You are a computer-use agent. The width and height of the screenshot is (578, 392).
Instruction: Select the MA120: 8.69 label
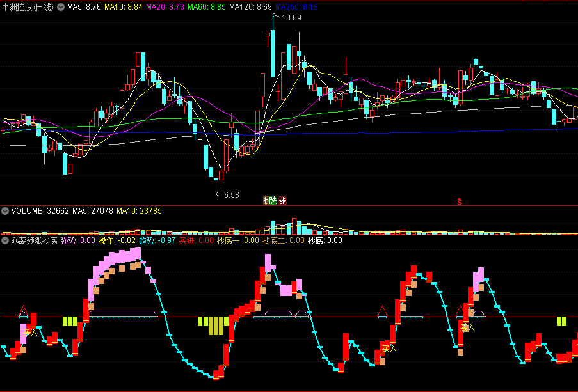tap(250, 7)
